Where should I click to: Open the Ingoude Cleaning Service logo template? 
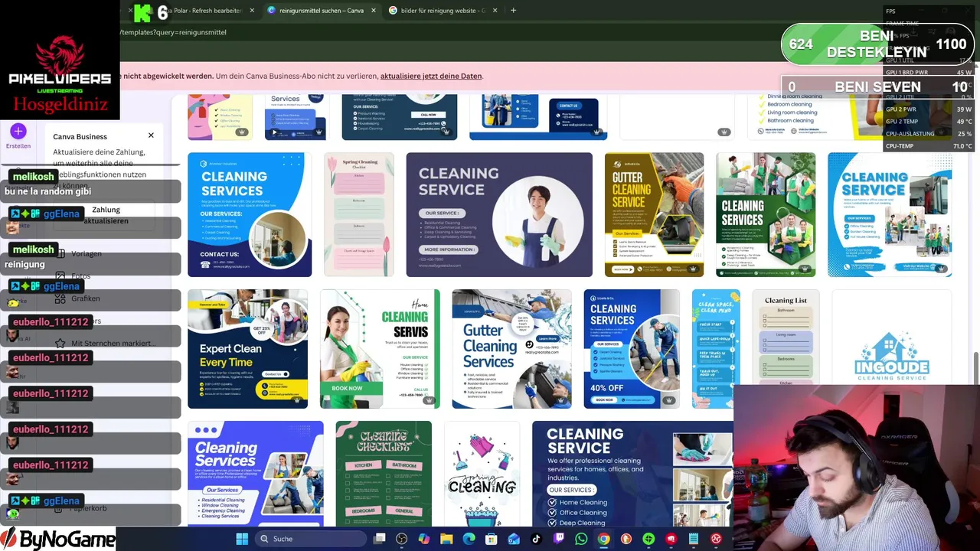click(891, 337)
